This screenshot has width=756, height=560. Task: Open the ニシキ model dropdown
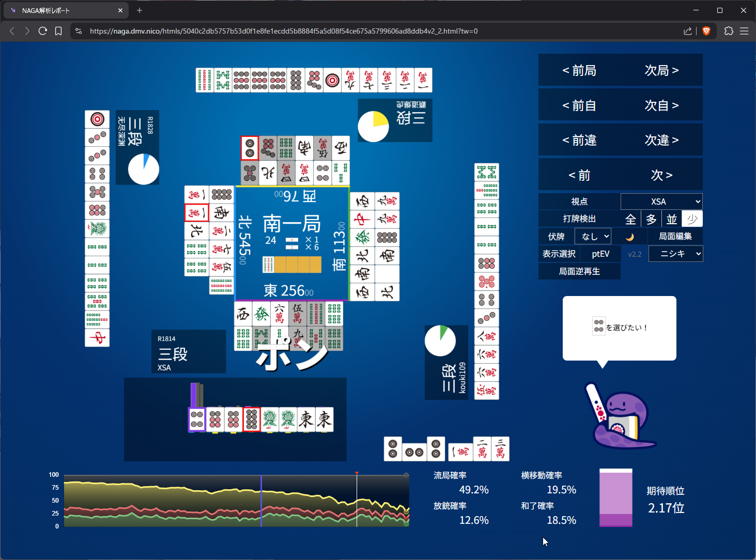click(675, 254)
